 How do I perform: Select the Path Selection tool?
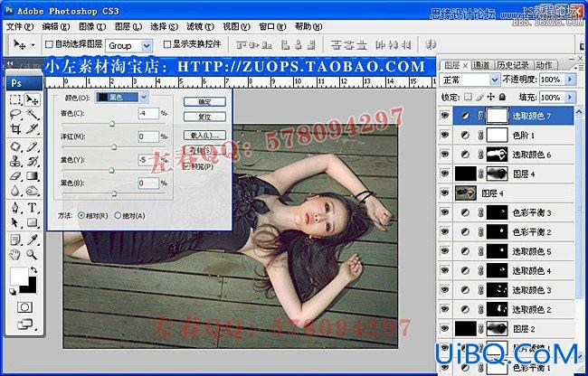(x=15, y=222)
